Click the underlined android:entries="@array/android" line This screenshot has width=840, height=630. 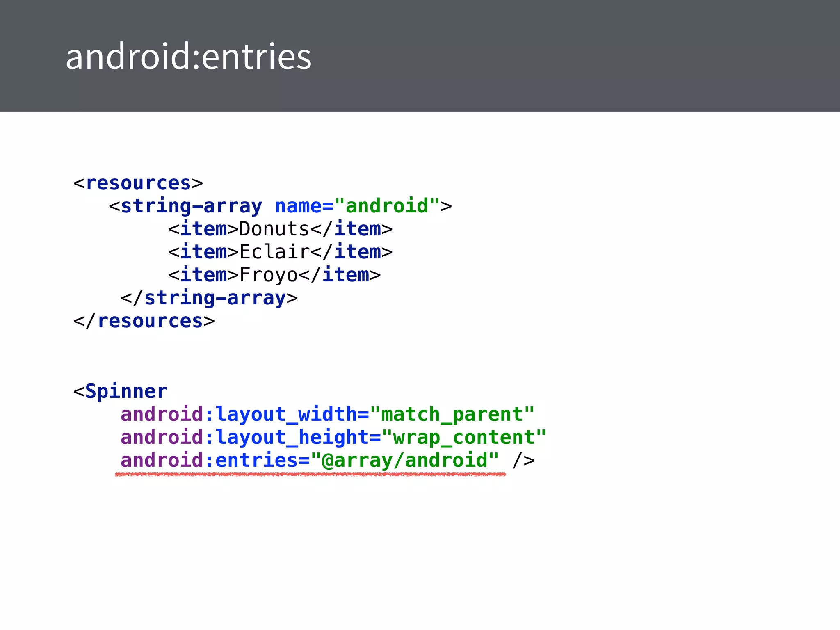(x=328, y=460)
